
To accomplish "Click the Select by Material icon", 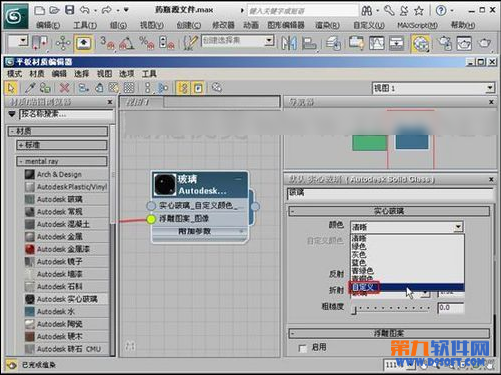I will coord(217,88).
